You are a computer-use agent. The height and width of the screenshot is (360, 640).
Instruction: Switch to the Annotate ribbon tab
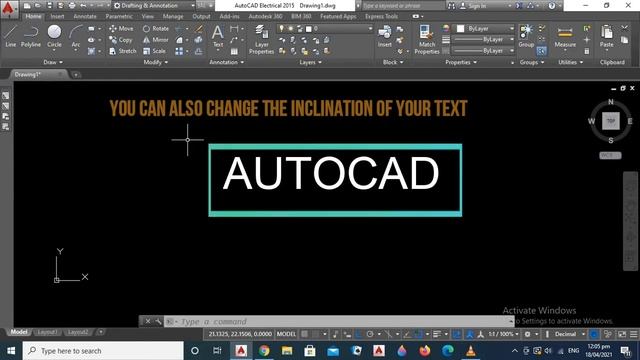[85, 16]
